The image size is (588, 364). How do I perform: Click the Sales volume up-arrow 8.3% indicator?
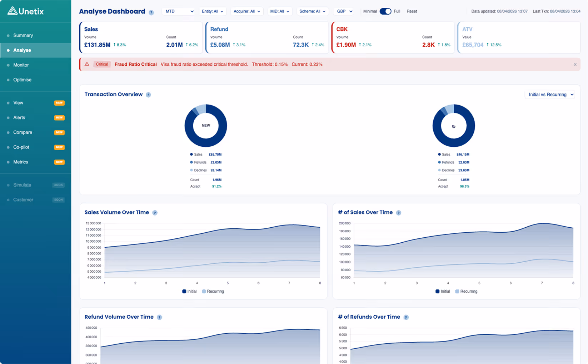(x=120, y=45)
